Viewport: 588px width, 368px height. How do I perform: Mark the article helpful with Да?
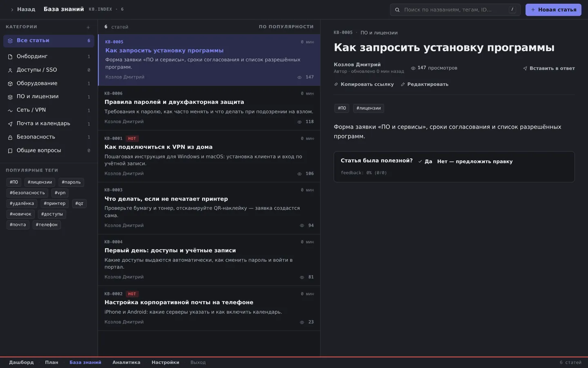[x=425, y=162]
